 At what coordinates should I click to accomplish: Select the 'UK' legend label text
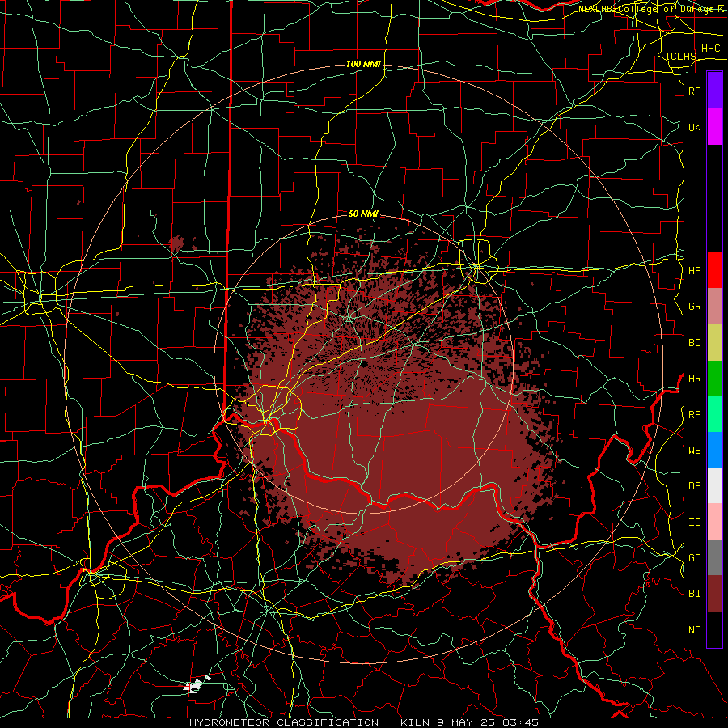pos(694,127)
